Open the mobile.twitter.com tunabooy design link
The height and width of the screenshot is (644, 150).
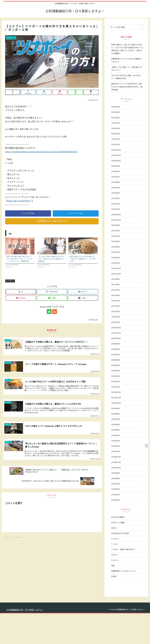click(x=41, y=152)
